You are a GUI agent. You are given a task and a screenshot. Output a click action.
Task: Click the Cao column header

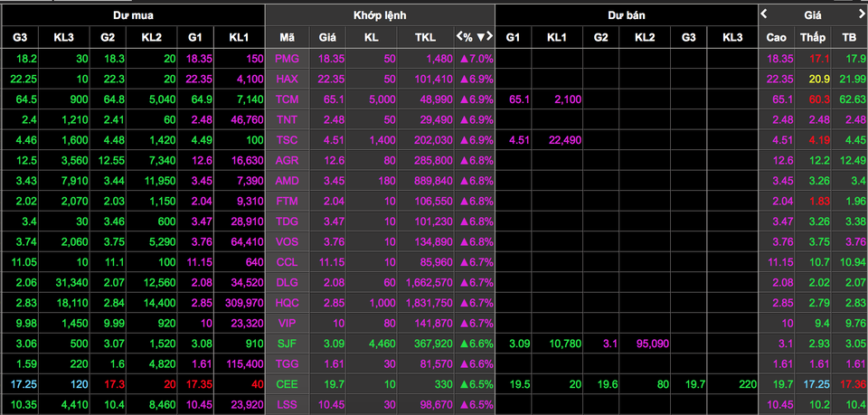[x=777, y=38]
